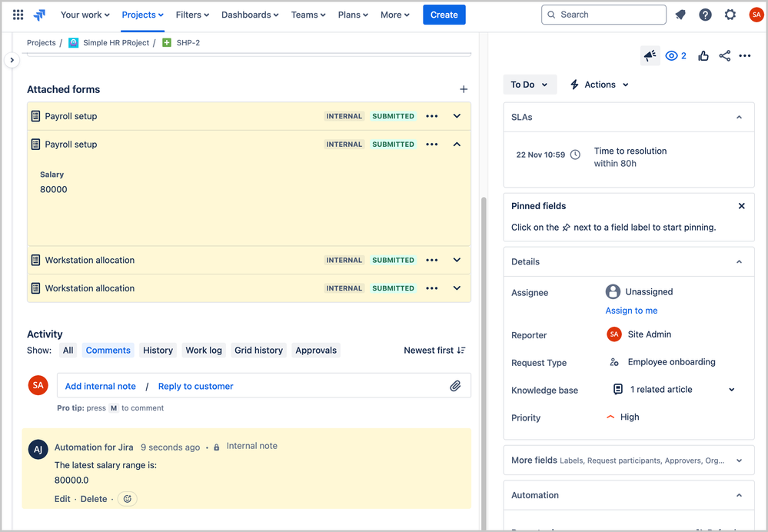Click the Search input field
Screen dimensions: 768x532
603,15
